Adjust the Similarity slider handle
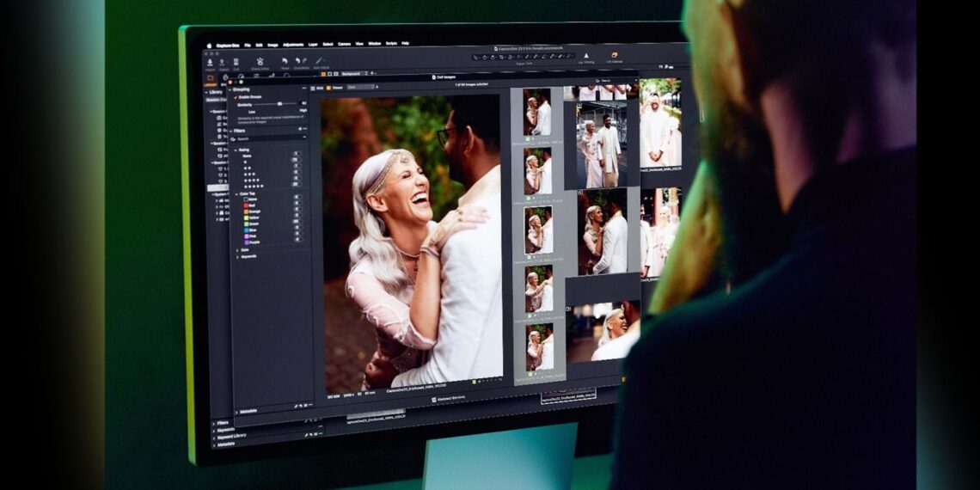Image resolution: width=980 pixels, height=490 pixels. coord(279,104)
